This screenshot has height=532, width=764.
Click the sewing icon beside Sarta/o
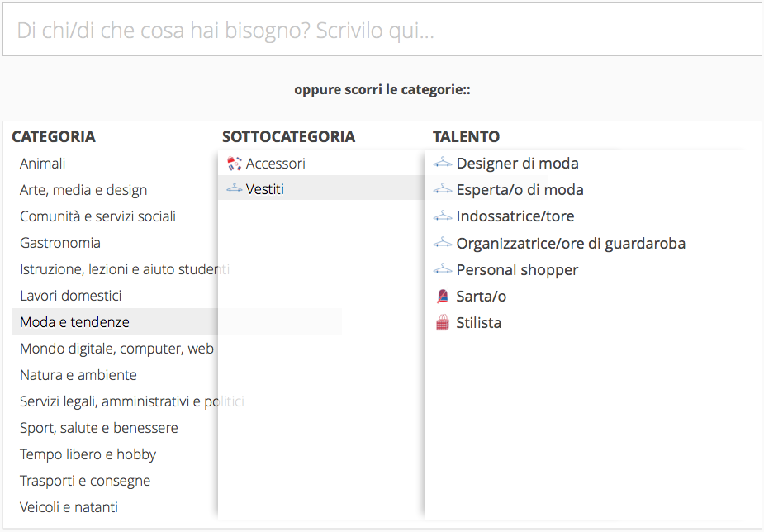point(443,296)
